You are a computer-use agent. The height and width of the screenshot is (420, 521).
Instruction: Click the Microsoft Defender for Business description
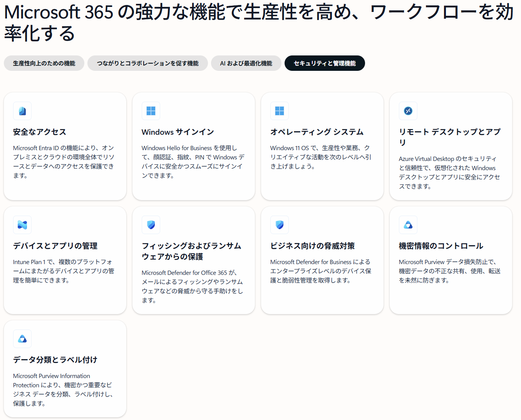point(321,271)
